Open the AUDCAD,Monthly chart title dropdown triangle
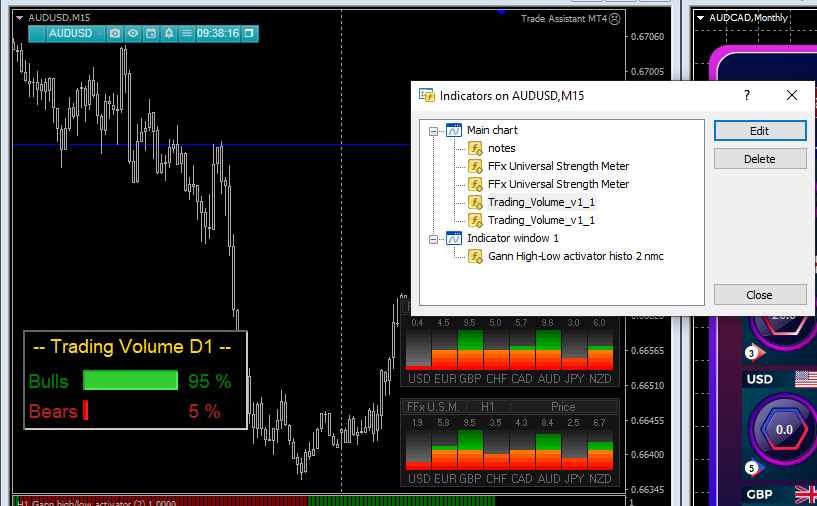 [x=701, y=18]
